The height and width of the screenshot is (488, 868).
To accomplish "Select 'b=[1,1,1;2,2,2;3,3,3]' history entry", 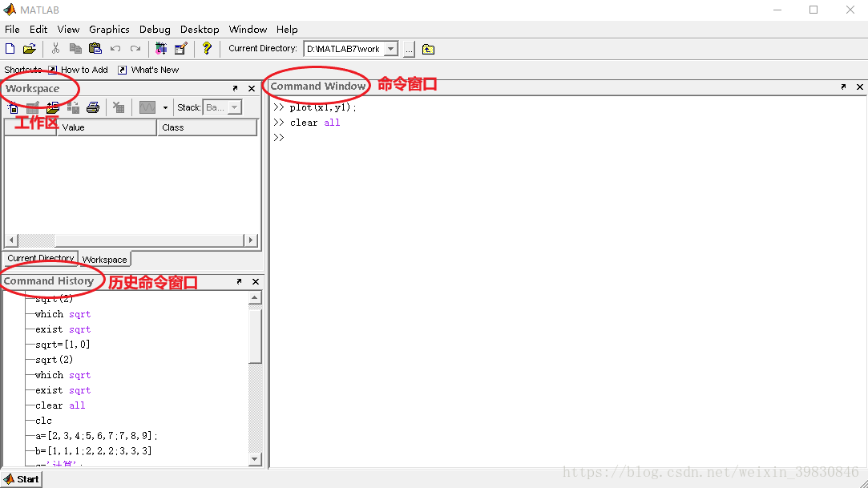I will (x=94, y=451).
